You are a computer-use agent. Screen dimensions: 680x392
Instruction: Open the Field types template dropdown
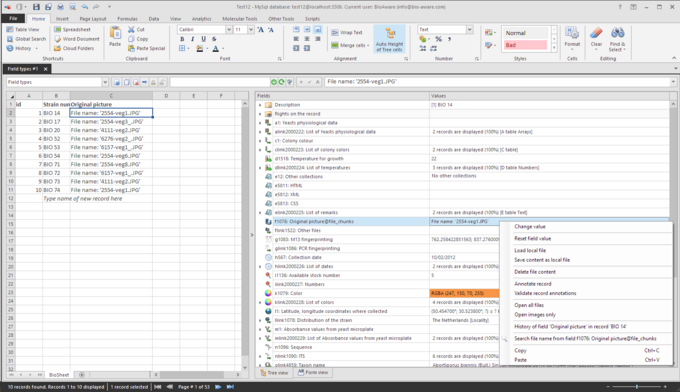click(105, 82)
